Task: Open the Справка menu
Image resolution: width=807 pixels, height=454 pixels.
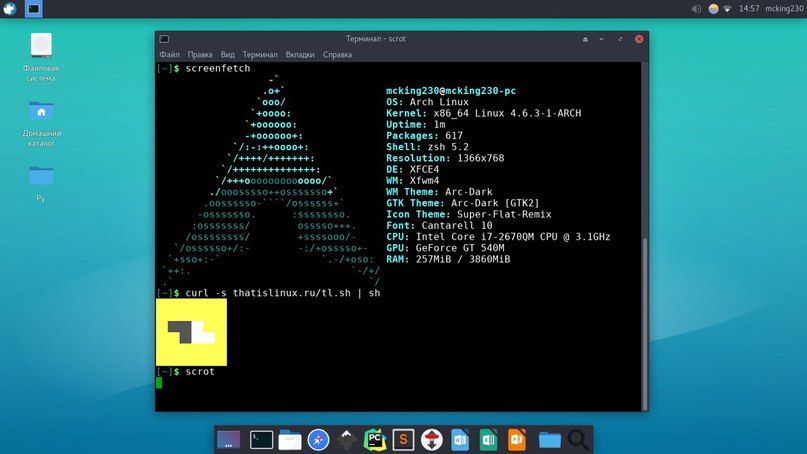Action: pyautogui.click(x=338, y=55)
